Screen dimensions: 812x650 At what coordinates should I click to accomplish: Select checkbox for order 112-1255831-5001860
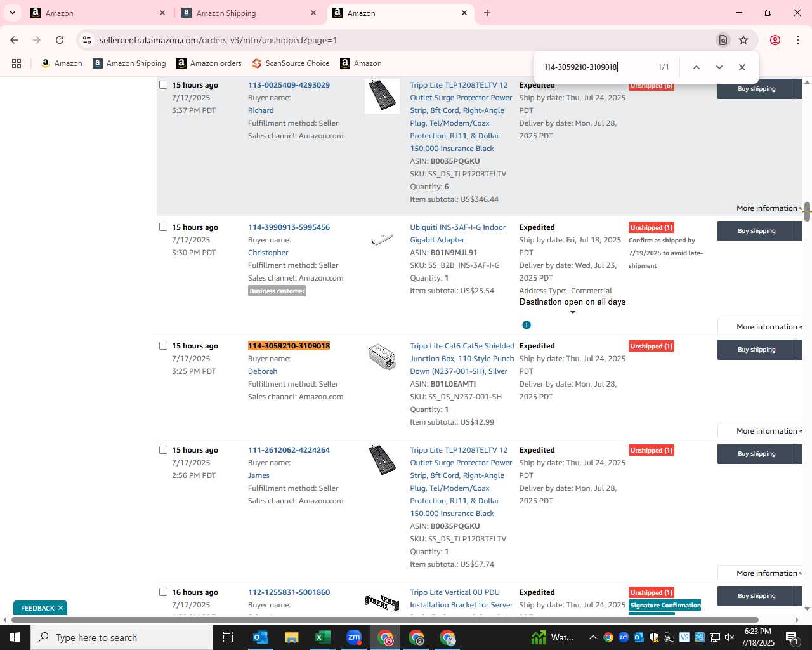(x=163, y=592)
